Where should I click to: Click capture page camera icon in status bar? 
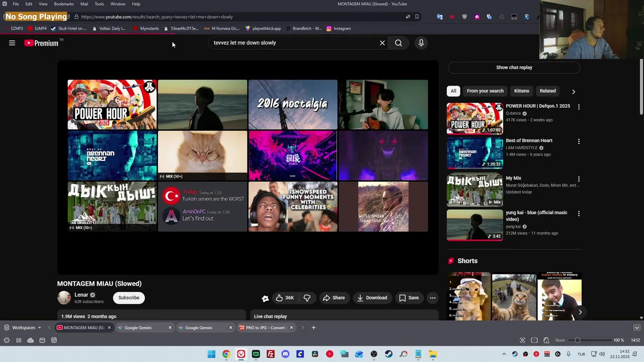(x=522, y=340)
